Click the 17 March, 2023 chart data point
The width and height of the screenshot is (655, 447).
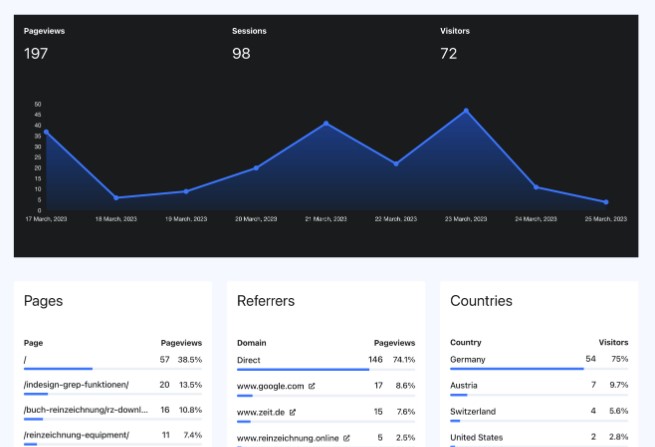pyautogui.click(x=45, y=132)
